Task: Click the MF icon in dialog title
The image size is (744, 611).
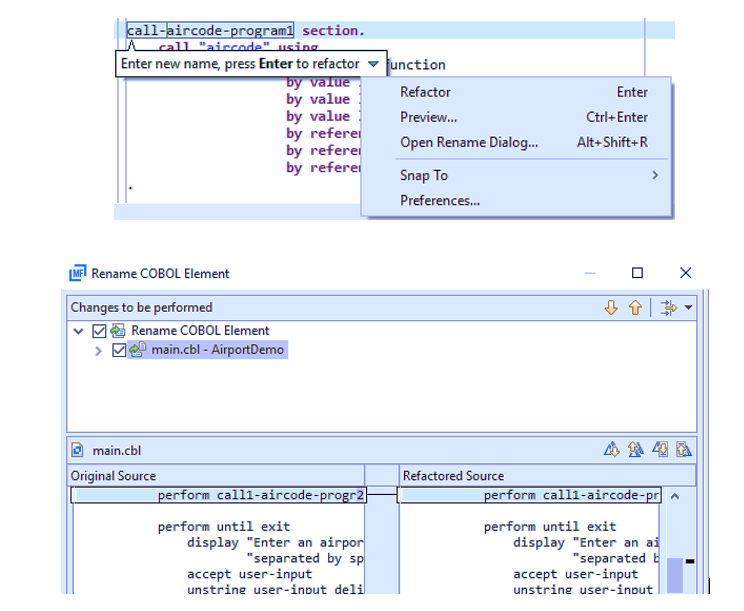Action: 78,273
